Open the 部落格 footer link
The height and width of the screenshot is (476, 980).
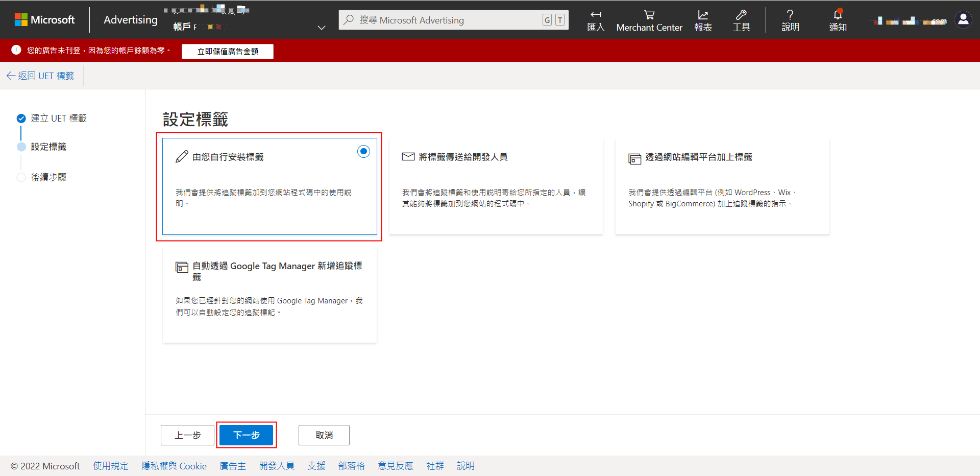(352, 466)
